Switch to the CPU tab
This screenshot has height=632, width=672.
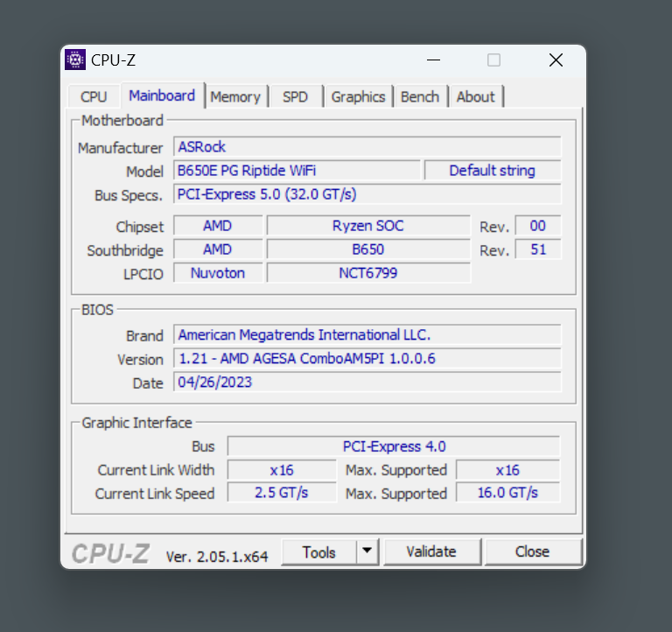94,96
